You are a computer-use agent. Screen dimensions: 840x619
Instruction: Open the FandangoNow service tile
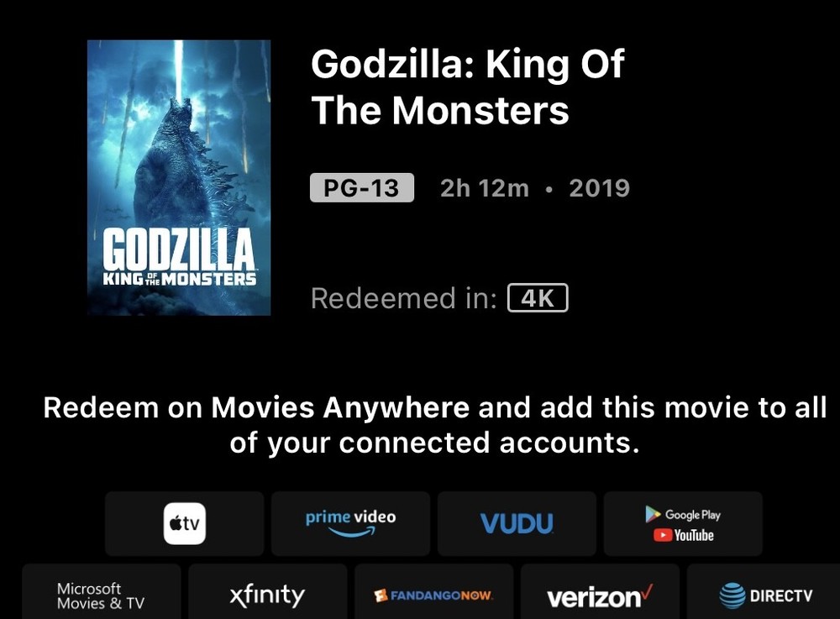433,595
